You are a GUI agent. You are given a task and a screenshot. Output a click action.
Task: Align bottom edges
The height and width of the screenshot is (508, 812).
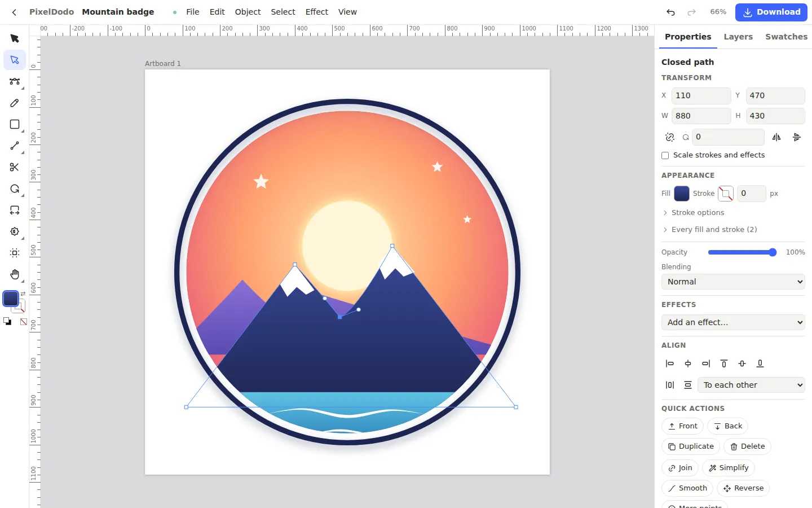(x=760, y=364)
